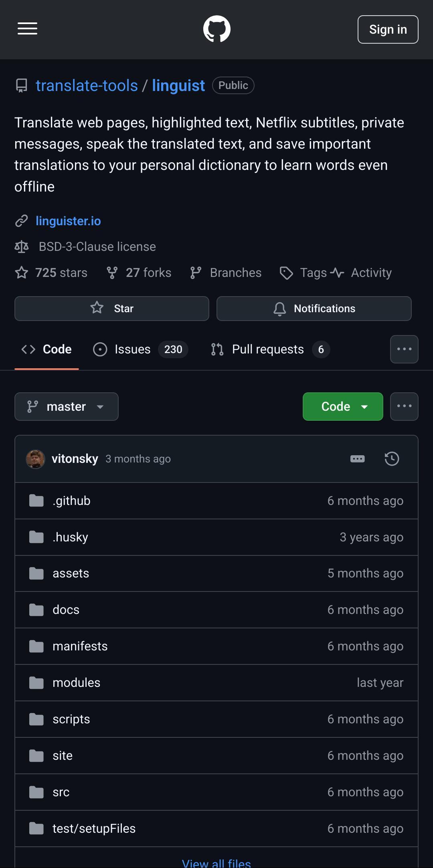The height and width of the screenshot is (868, 433).
Task: Click the balance scale license icon
Action: click(x=22, y=247)
